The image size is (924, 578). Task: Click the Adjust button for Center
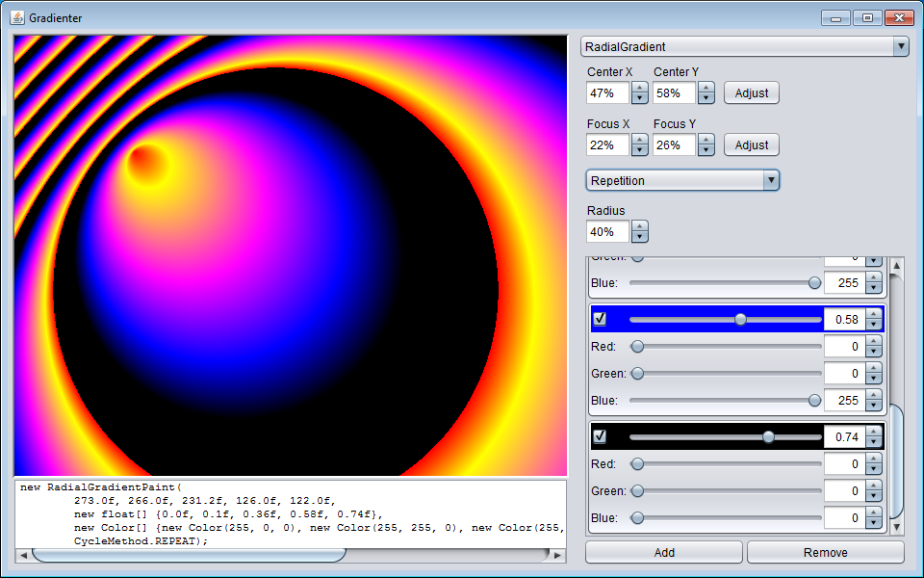tap(752, 93)
